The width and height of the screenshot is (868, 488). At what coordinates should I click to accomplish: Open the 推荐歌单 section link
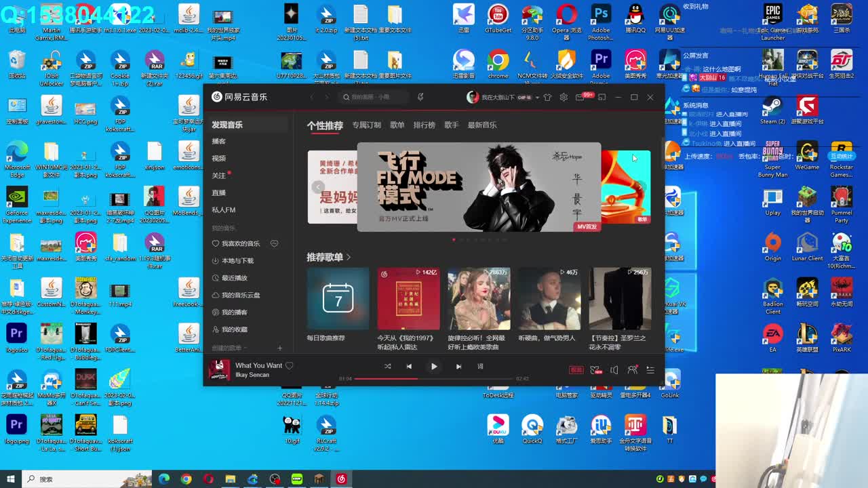coord(329,258)
